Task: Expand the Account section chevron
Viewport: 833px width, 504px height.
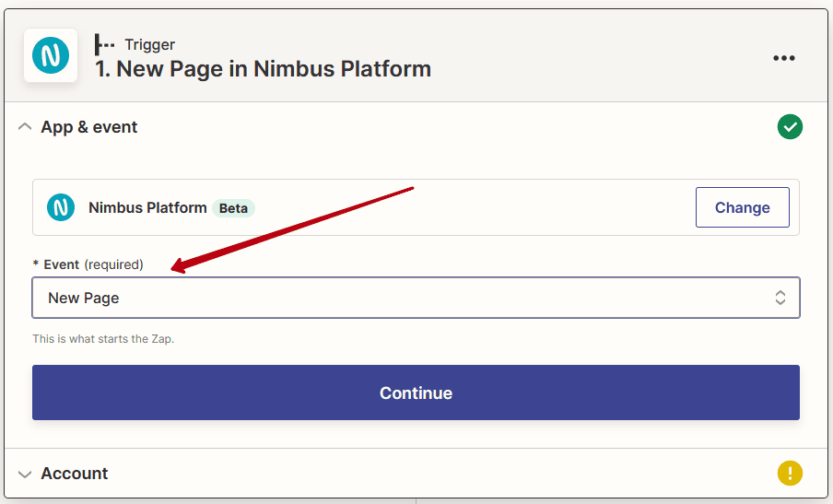Action: (x=25, y=474)
